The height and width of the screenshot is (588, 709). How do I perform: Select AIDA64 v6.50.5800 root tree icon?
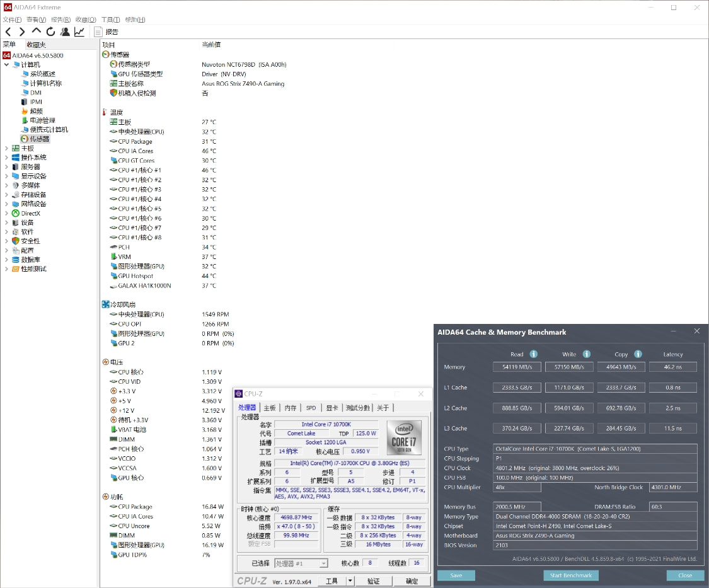[6, 55]
